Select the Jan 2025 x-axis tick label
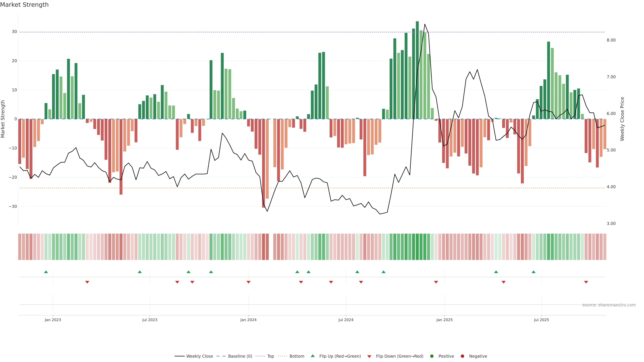644x362 pixels. [444, 320]
